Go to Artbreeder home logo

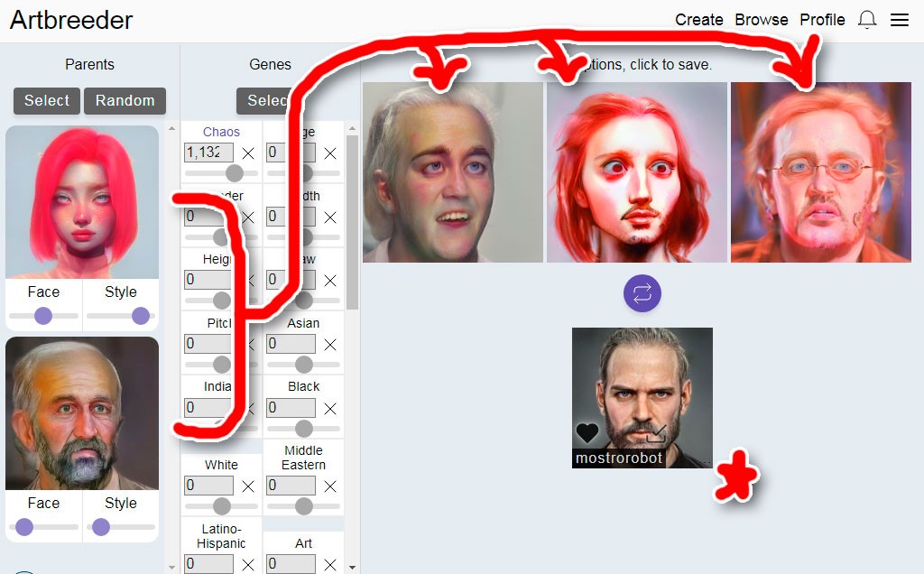coord(71,20)
